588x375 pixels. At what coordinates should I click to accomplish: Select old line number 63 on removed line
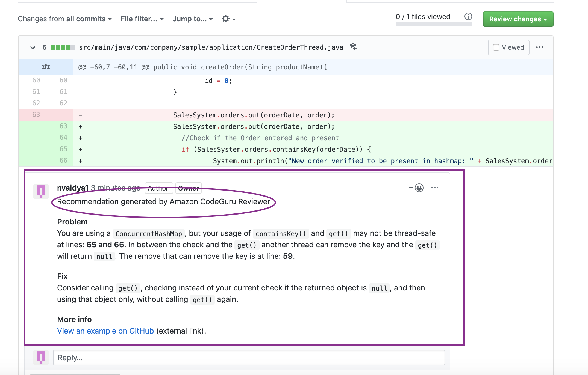pyautogui.click(x=36, y=115)
